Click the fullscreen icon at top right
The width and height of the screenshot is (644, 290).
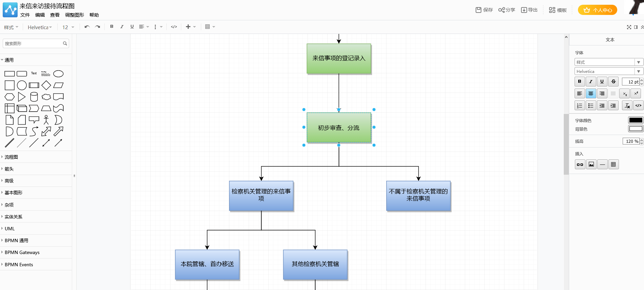click(629, 27)
